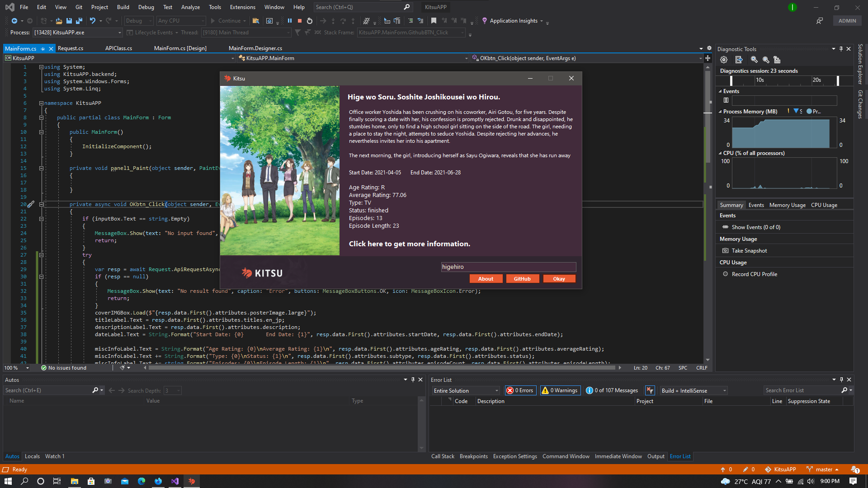868x488 pixels.
Task: Click the Search Error List field
Action: click(x=802, y=390)
